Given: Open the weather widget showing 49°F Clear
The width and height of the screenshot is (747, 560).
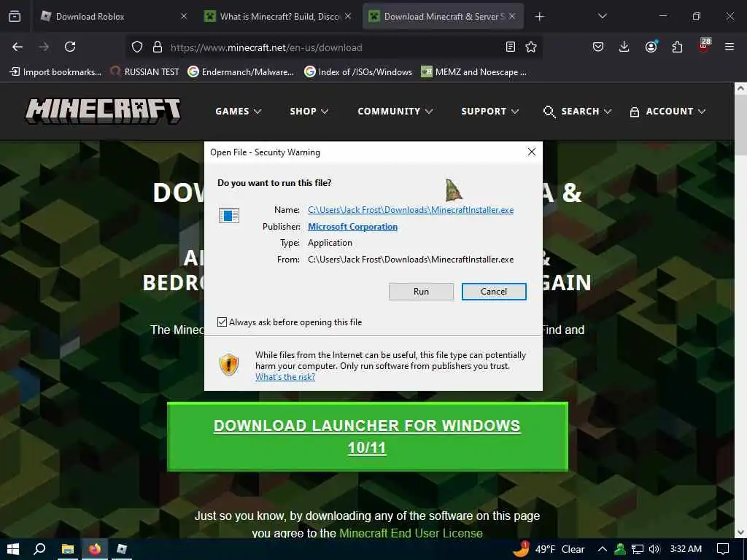Looking at the screenshot, I should (x=548, y=549).
